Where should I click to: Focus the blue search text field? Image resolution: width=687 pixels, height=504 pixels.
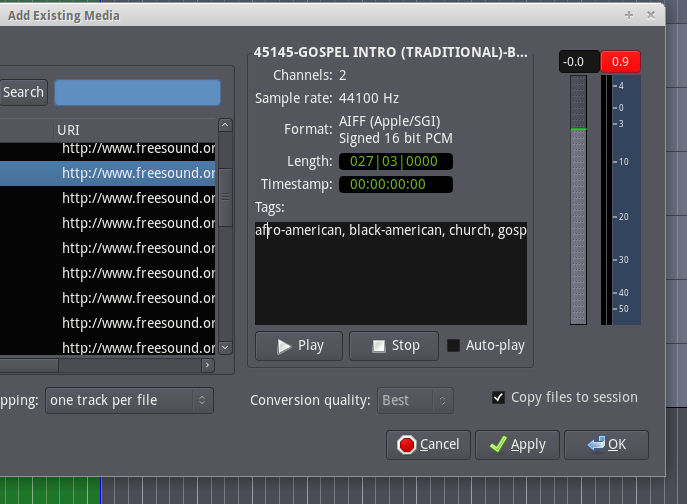(138, 92)
